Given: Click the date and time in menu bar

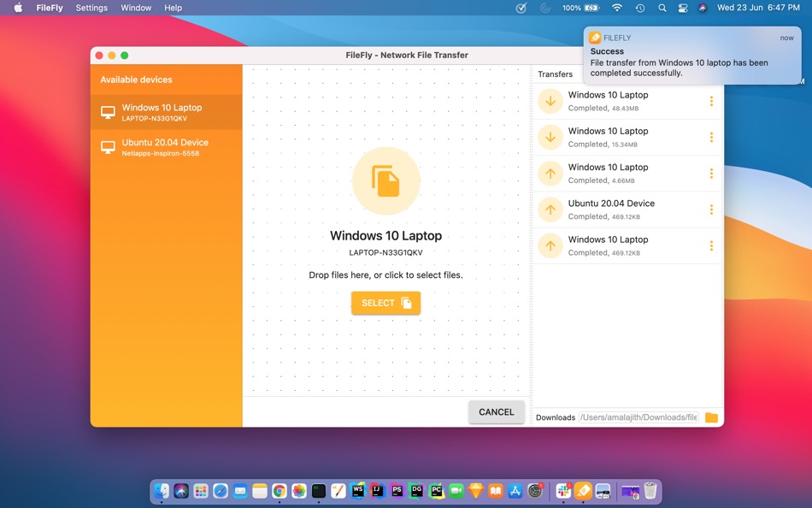Looking at the screenshot, I should point(758,8).
